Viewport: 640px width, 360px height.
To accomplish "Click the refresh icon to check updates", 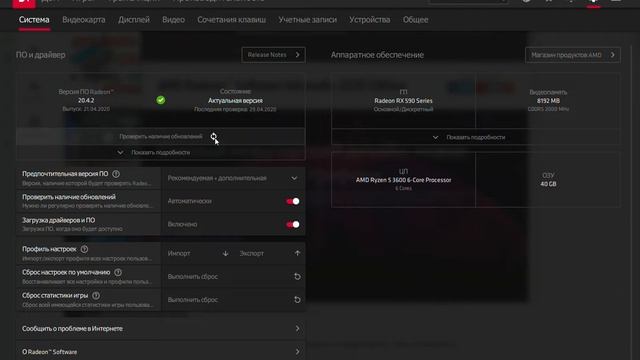I will [214, 136].
